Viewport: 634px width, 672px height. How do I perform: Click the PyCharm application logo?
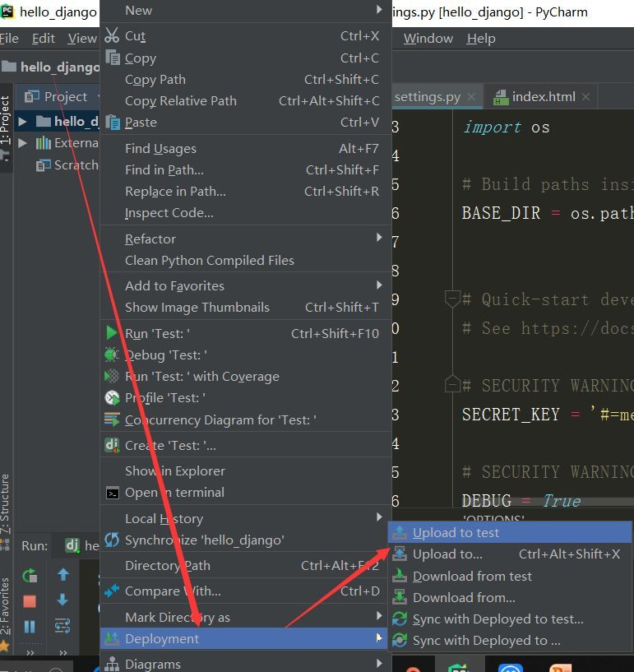tap(7, 12)
